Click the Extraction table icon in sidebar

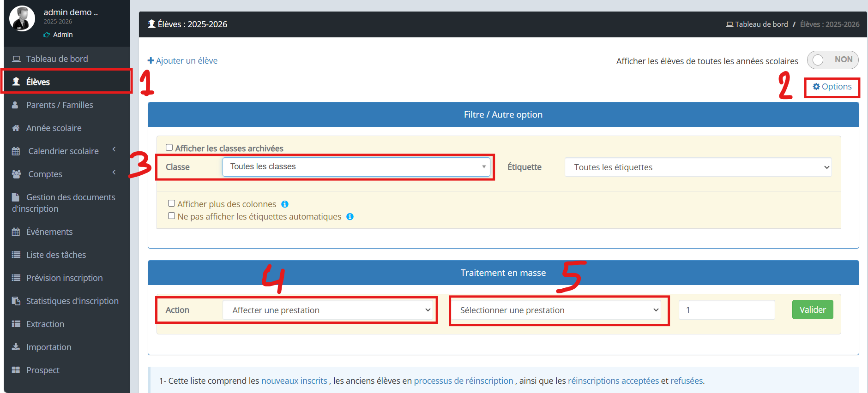coord(16,324)
